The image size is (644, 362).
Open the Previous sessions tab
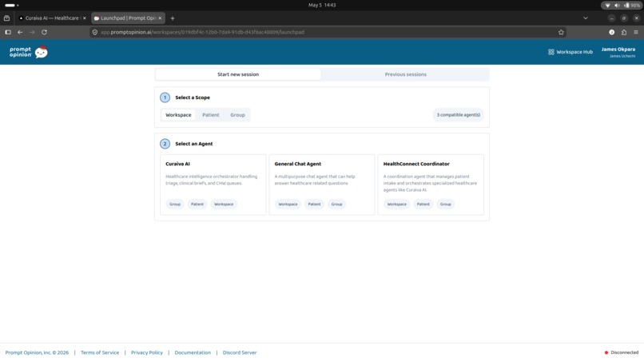click(x=405, y=74)
